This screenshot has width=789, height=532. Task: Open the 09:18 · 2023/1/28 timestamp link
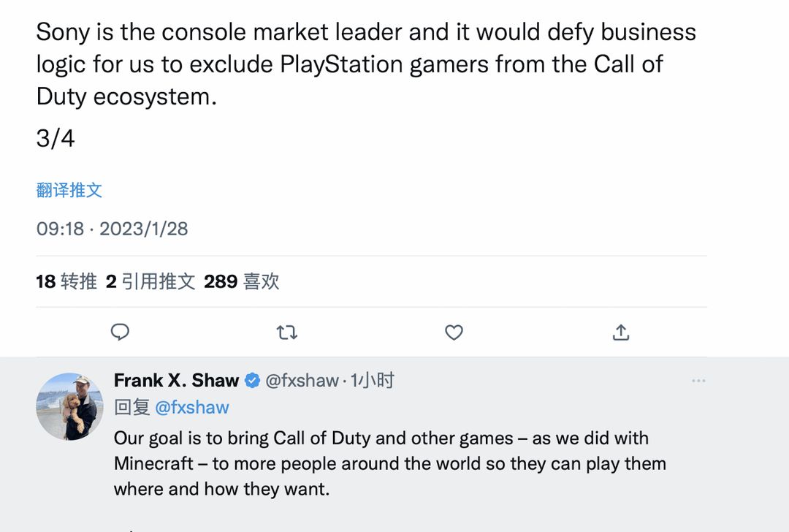pos(113,229)
